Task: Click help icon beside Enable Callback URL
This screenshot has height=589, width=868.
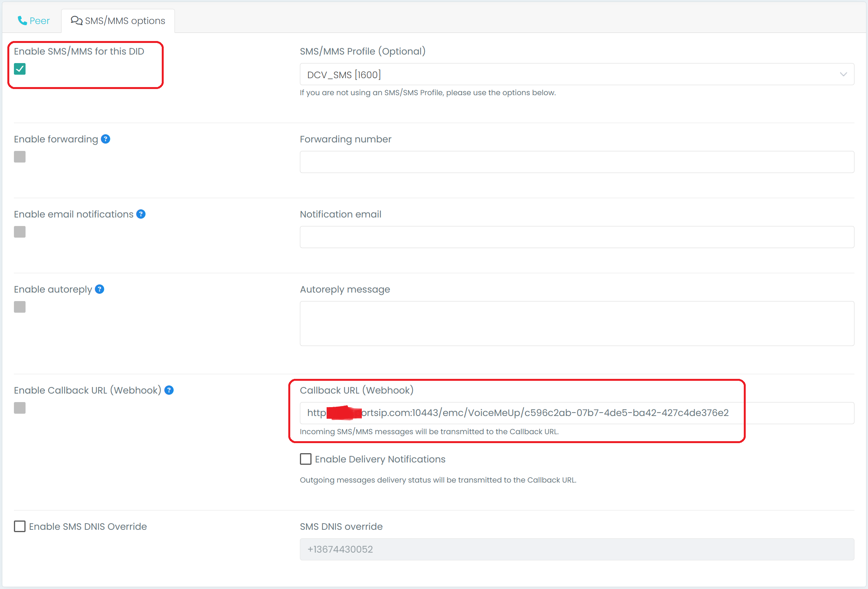Action: click(169, 390)
